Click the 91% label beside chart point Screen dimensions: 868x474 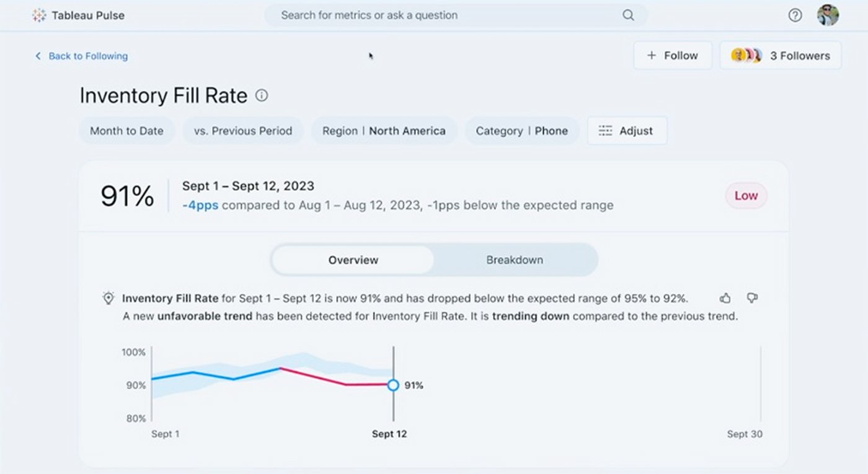pyautogui.click(x=414, y=385)
